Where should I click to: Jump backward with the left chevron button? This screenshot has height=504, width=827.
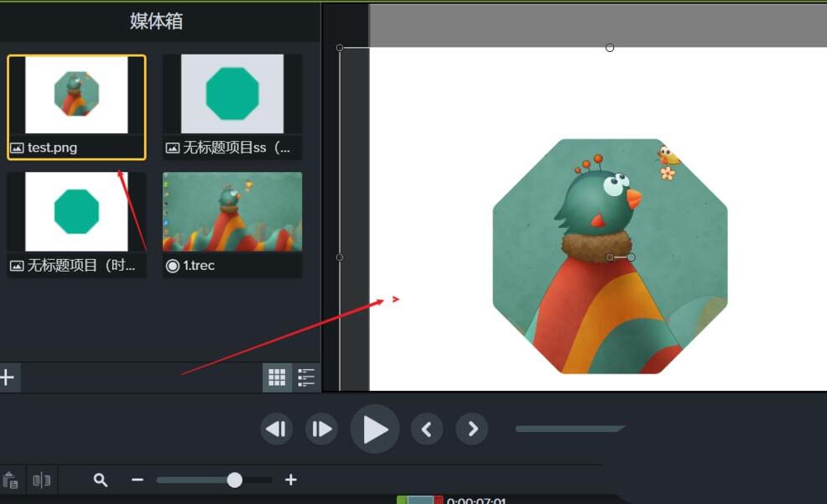(427, 429)
